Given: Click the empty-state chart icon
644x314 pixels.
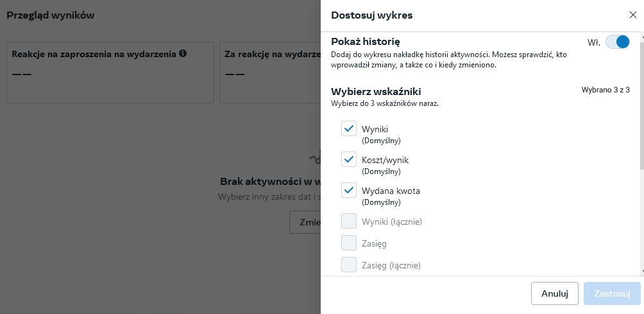Looking at the screenshot, I should click(x=314, y=157).
